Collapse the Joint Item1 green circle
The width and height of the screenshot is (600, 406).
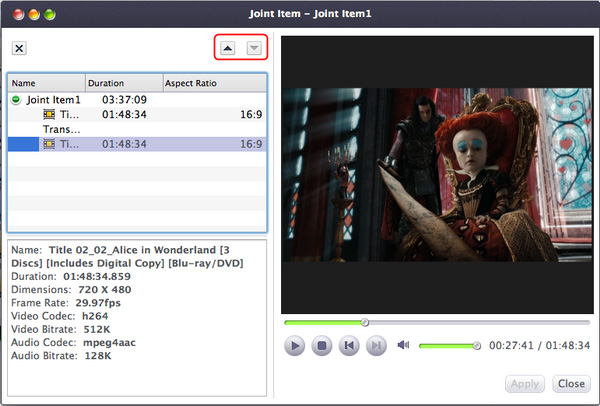(16, 100)
